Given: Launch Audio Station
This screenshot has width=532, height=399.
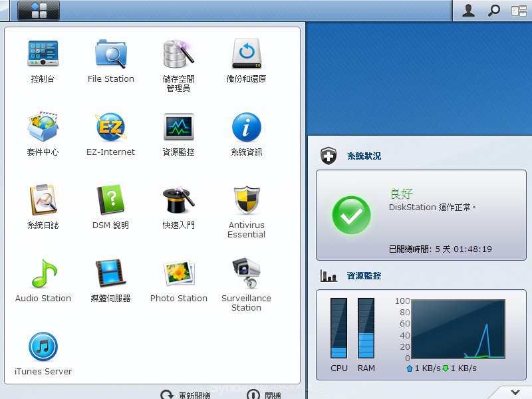Looking at the screenshot, I should point(43,273).
